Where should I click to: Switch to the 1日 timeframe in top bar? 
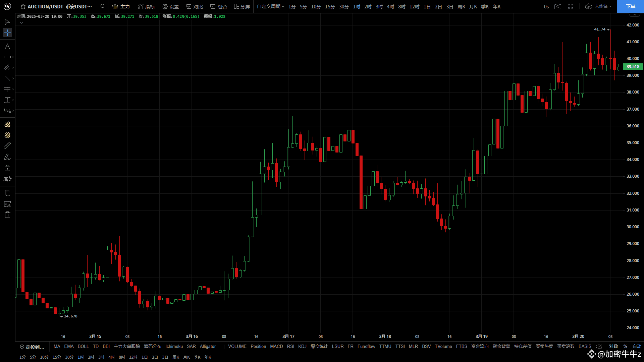pos(427,6)
